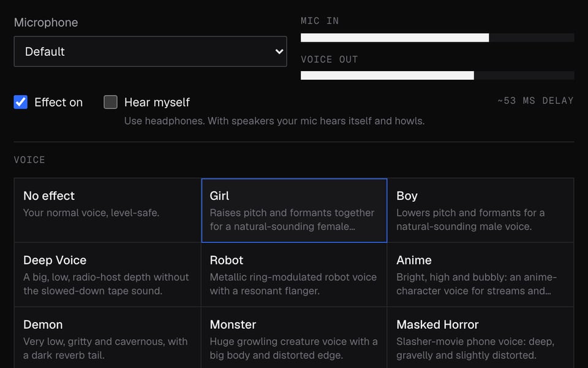Click the Microphone label
Viewport: 588px width, 368px height.
[x=46, y=23]
